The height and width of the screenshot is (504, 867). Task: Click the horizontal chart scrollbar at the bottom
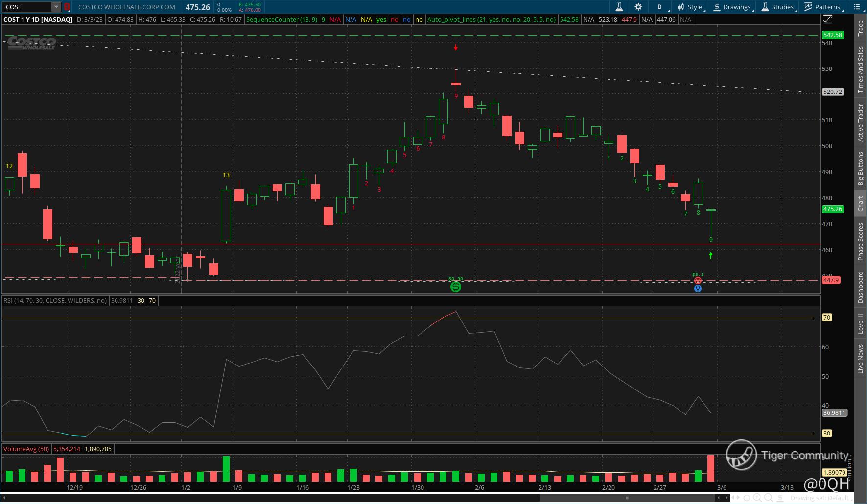coord(627,498)
